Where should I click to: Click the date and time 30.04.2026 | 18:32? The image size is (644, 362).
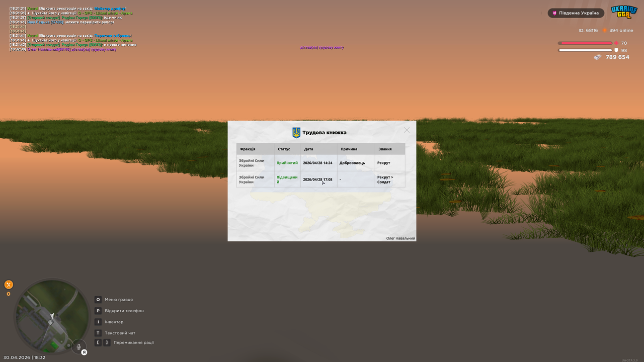24,357
